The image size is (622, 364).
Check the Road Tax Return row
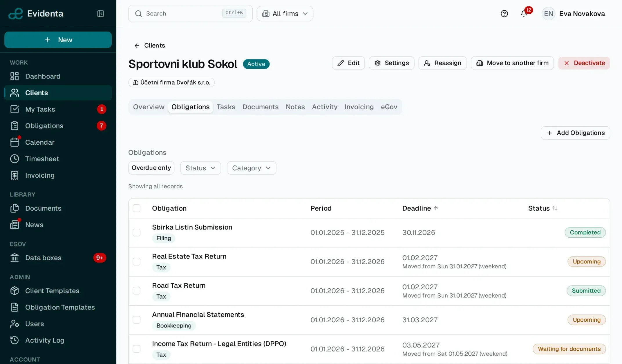coord(136,291)
